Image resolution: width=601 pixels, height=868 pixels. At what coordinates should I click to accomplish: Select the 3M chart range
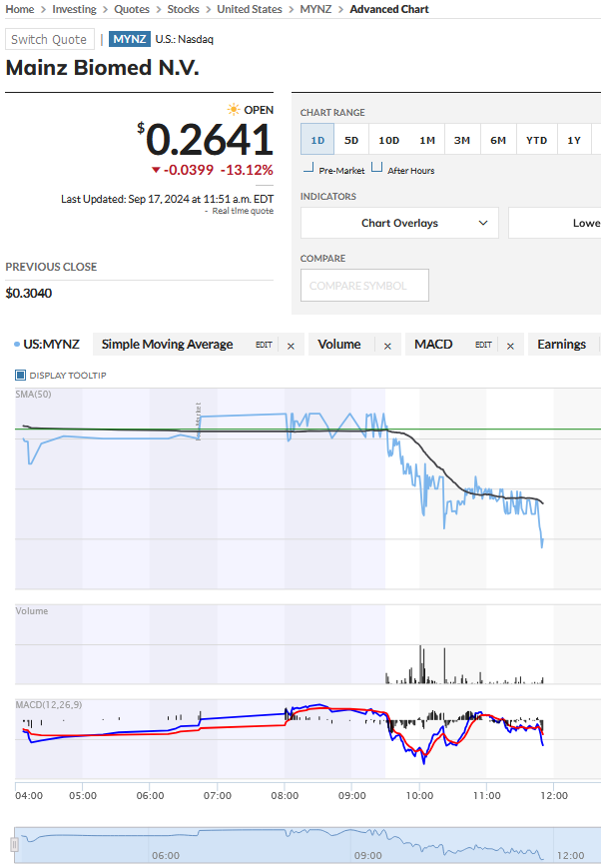462,140
